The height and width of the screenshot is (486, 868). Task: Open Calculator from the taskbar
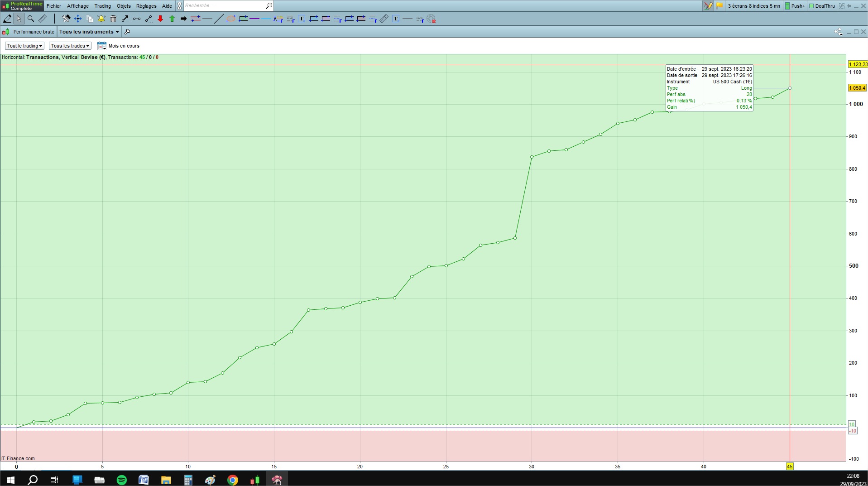click(188, 480)
